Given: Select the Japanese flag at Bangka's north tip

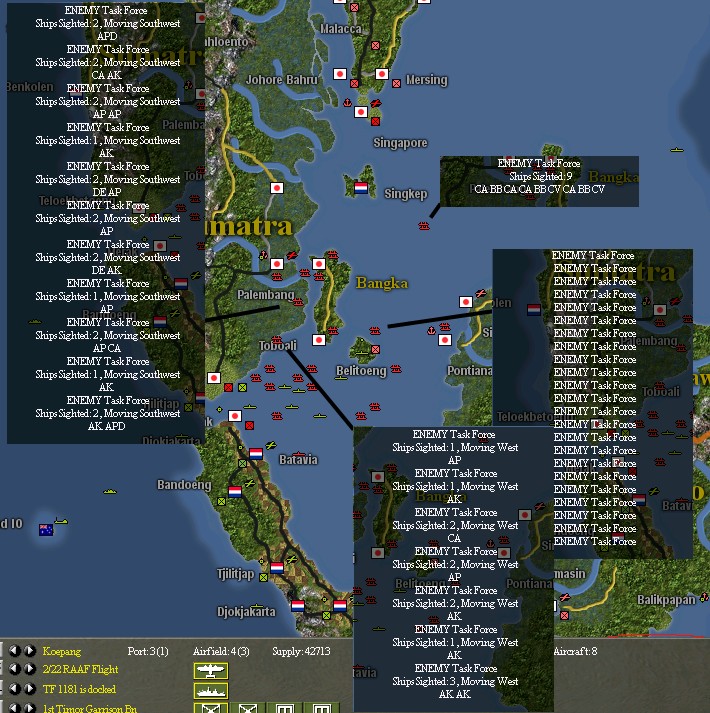Looking at the screenshot, I should coord(319,264).
